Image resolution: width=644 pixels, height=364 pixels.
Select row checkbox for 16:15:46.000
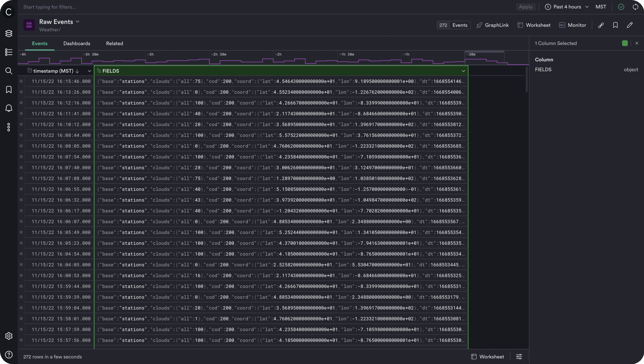click(21, 81)
